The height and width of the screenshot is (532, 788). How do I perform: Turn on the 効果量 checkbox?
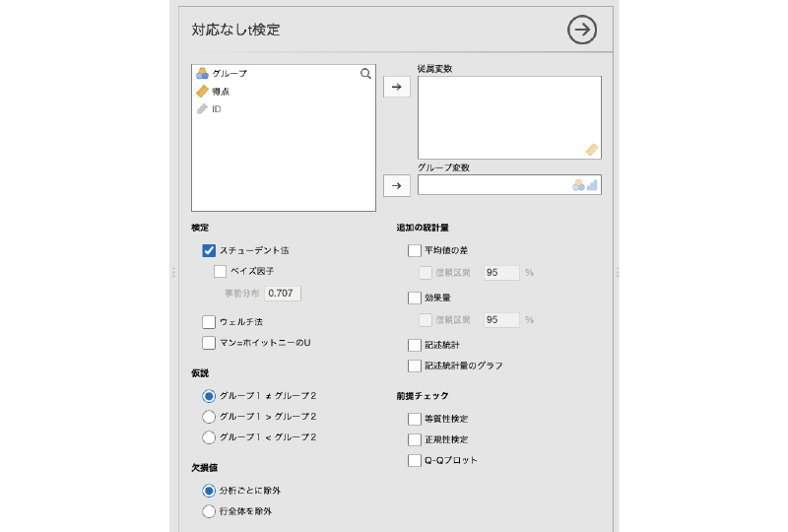click(415, 298)
